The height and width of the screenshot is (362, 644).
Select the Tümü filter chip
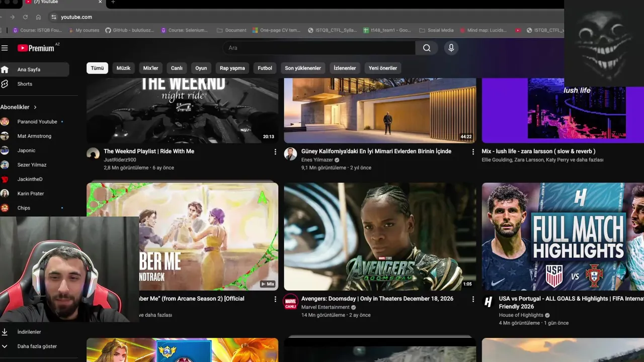(97, 68)
